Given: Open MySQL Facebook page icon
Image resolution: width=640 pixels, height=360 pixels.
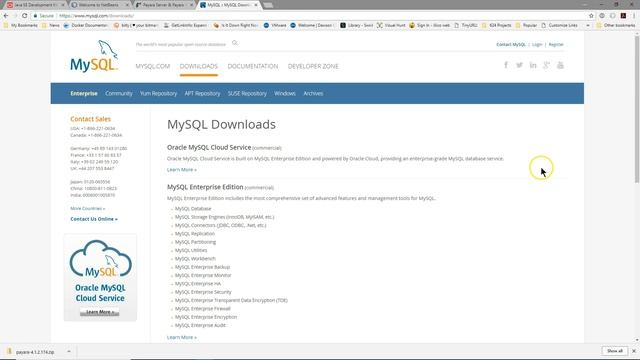Looking at the screenshot, I should (x=506, y=65).
